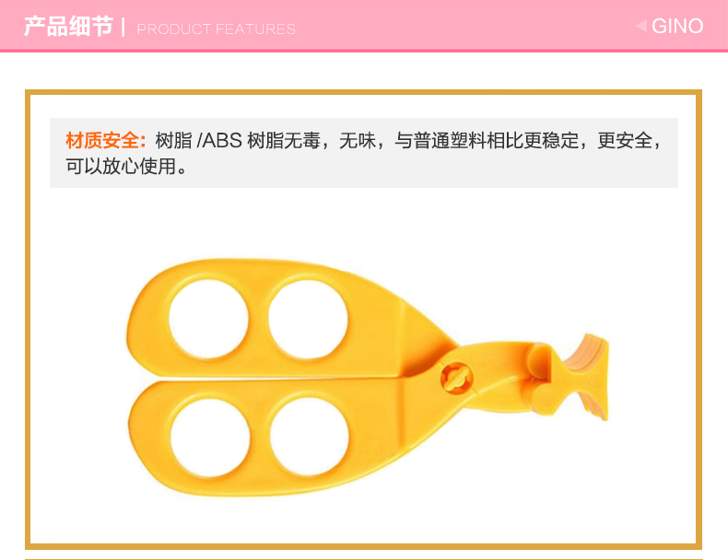Click the round pivot screw on scissors
Screen dimensions: 728x560
[x=456, y=378]
